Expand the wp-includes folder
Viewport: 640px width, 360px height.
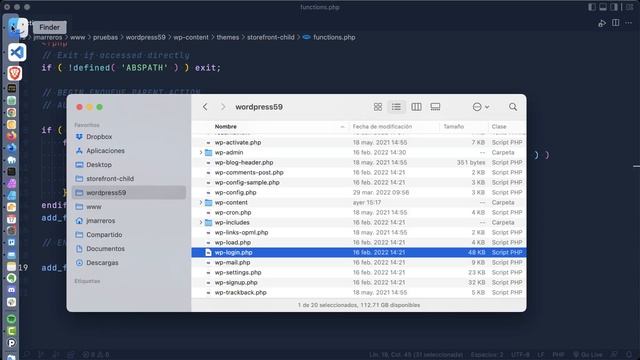[x=201, y=222]
